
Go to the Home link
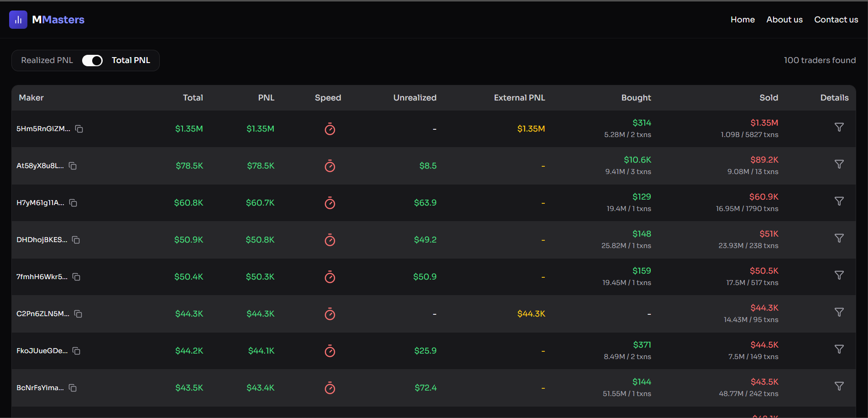[743, 19]
